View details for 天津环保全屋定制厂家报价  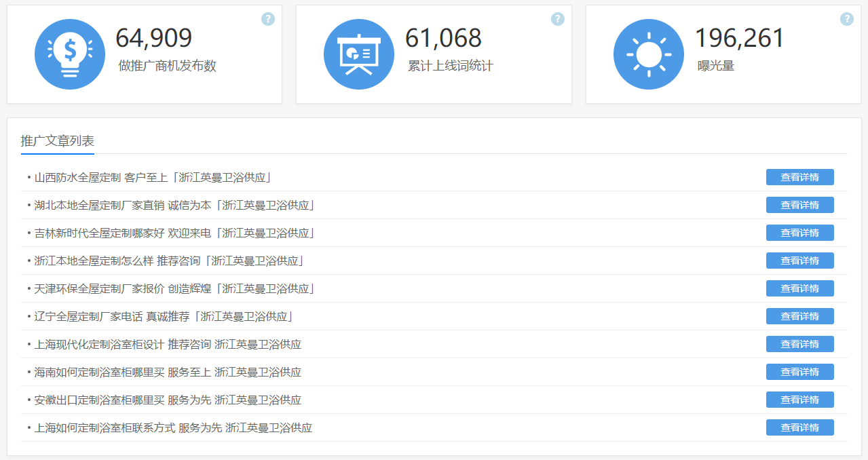coord(799,288)
